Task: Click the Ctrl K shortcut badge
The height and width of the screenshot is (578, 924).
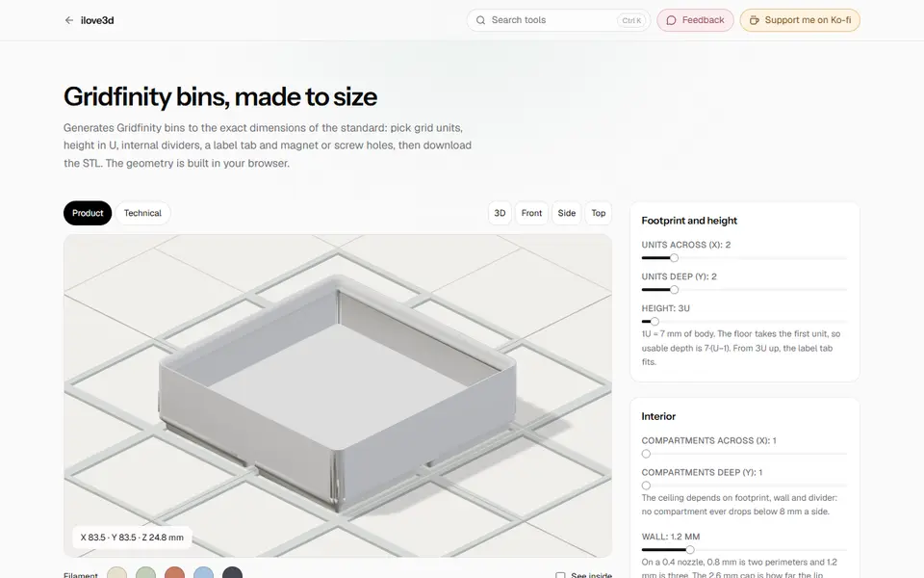Action: pyautogui.click(x=631, y=20)
